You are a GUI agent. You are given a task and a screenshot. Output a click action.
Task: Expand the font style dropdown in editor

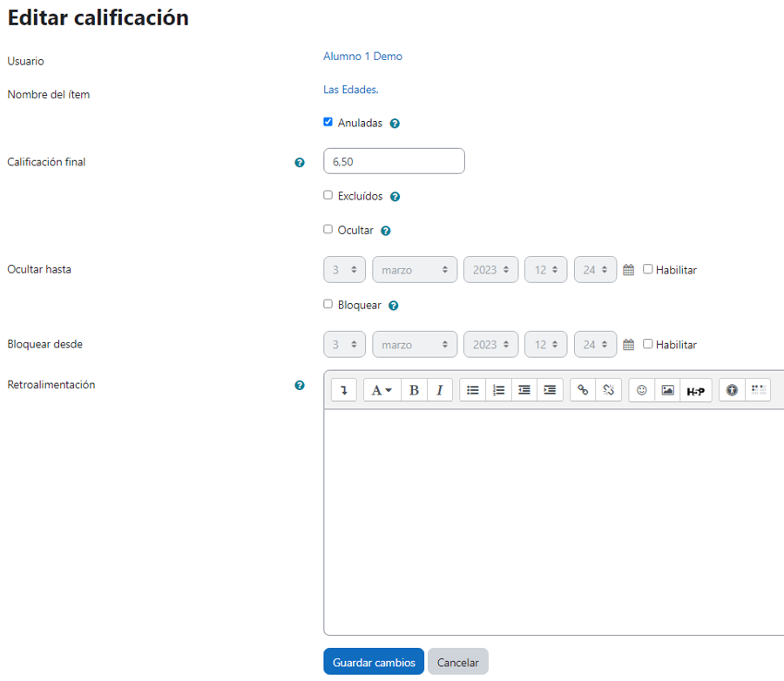click(382, 390)
